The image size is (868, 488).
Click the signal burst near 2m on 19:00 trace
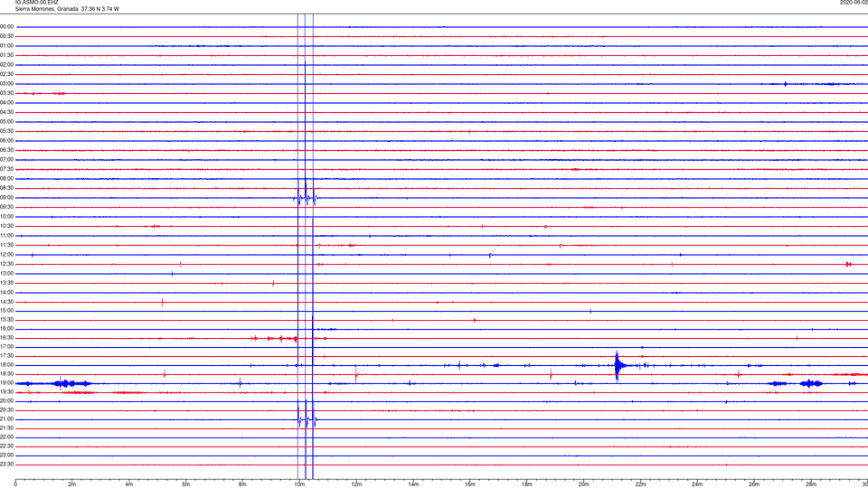70,383
